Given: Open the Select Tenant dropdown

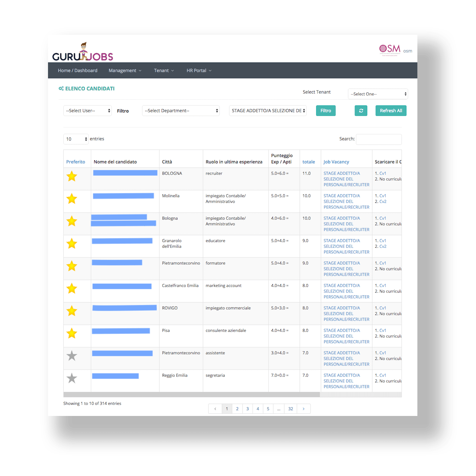Looking at the screenshot, I should coord(377,94).
